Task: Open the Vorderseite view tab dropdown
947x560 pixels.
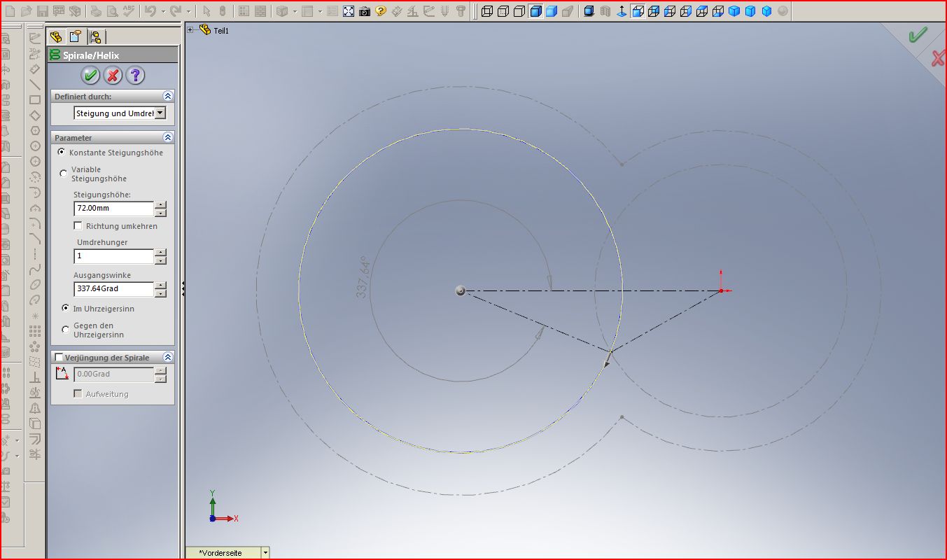Action: tap(265, 553)
